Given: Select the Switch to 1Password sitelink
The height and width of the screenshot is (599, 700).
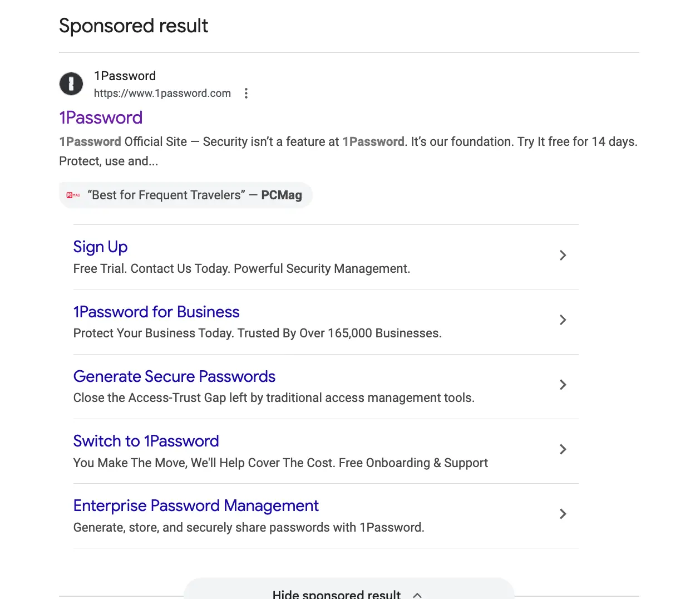Looking at the screenshot, I should coord(146,441).
